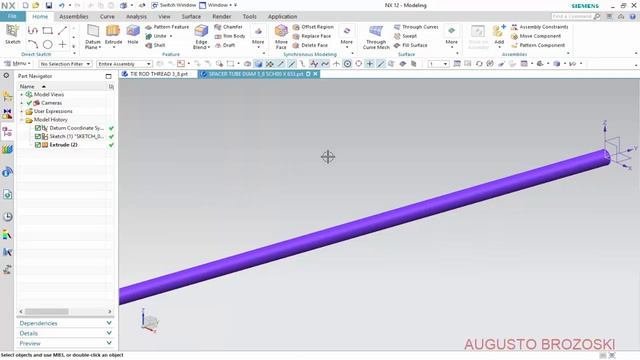Expand the Model Views tree node
Viewport: 640px width, 360px height.
point(22,95)
